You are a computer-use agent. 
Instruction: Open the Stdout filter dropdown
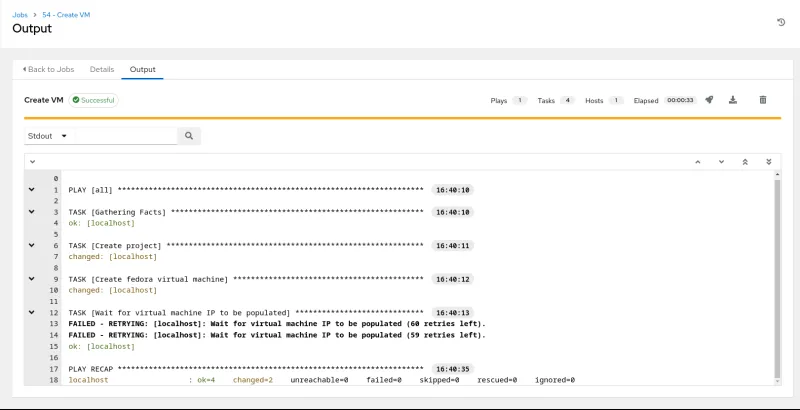coord(48,136)
